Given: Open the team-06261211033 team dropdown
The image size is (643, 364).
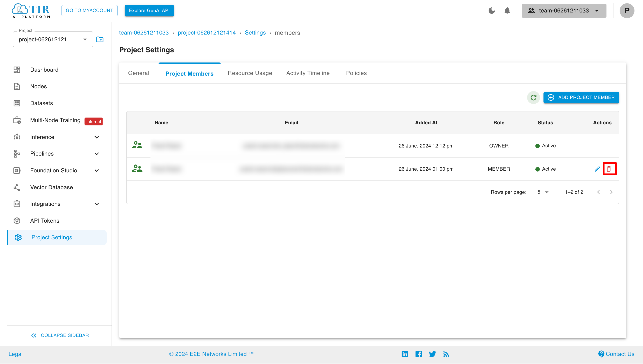Looking at the screenshot, I should 564,11.
